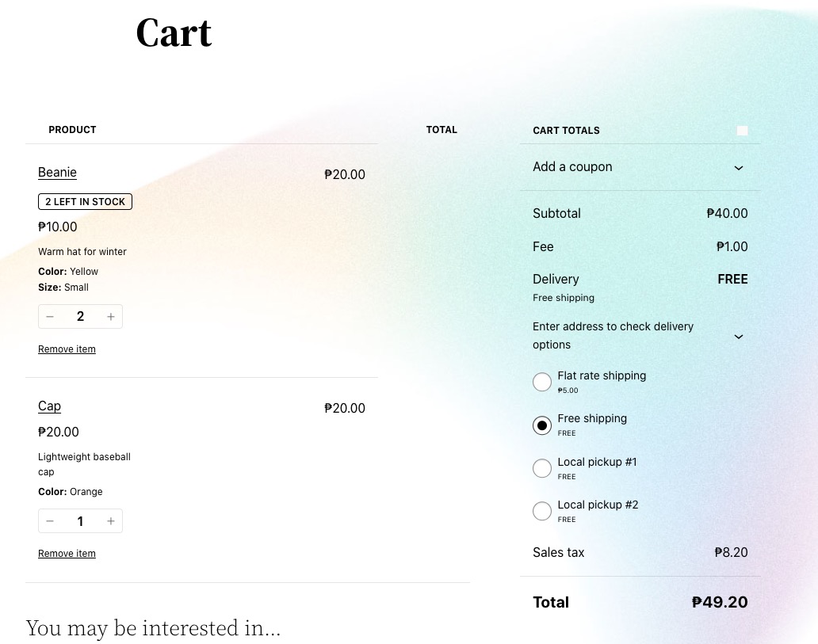This screenshot has height=644, width=818.
Task: Click the Cap quantity field showing 1
Action: coord(80,521)
